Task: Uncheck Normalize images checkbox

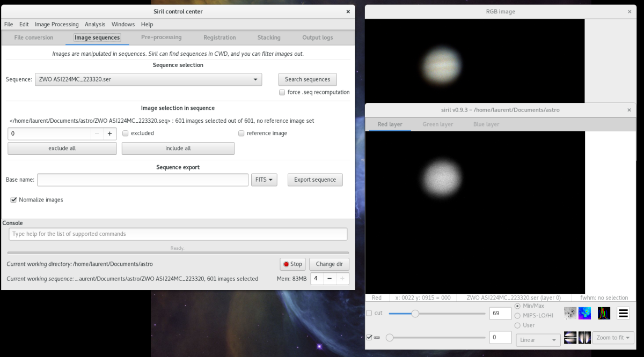Action: click(x=13, y=200)
